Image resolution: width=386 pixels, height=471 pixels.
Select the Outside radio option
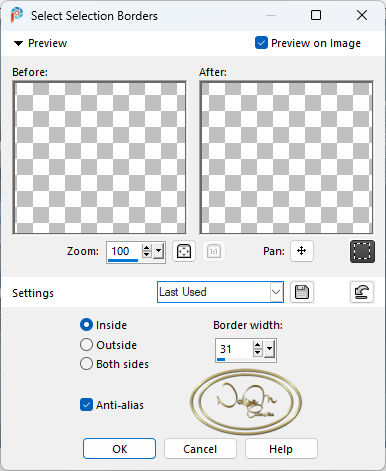86,345
